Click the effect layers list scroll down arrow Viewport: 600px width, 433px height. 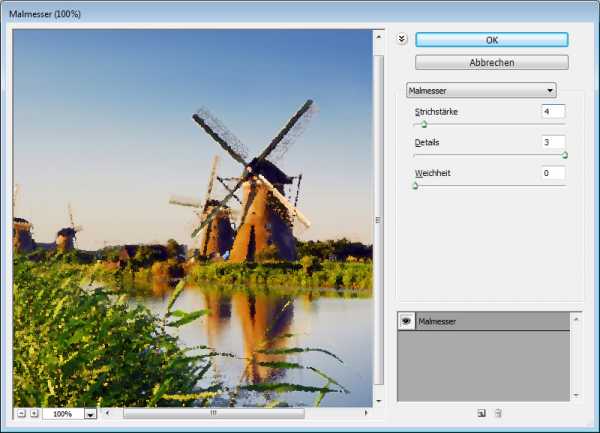tap(576, 395)
